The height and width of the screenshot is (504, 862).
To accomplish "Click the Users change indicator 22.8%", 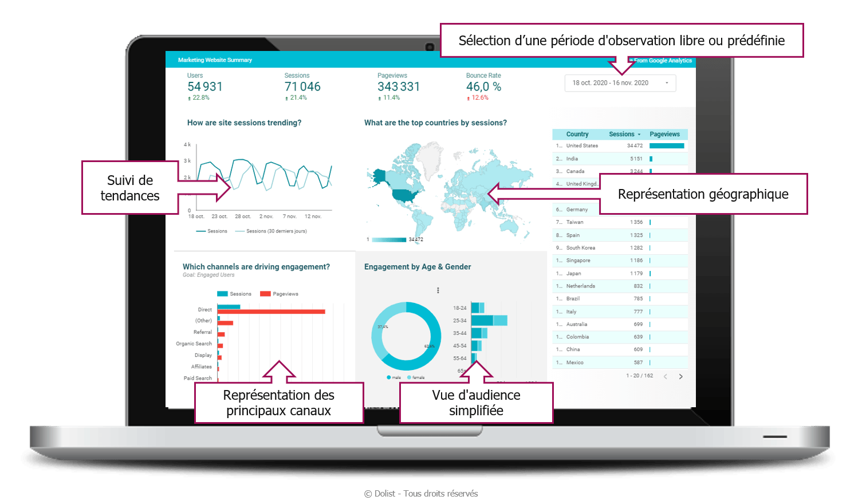I will point(199,98).
